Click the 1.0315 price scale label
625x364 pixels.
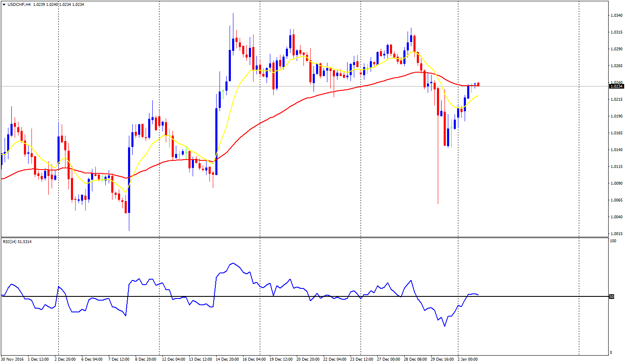click(616, 32)
